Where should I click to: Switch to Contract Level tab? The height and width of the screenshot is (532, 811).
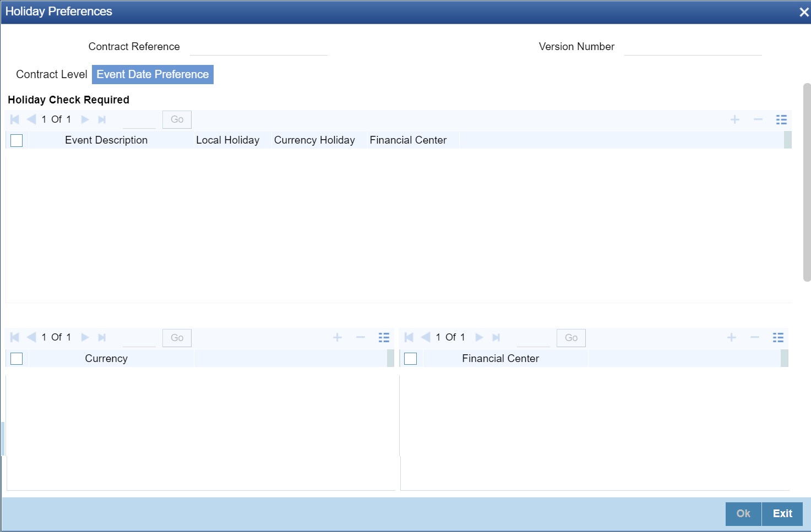(x=52, y=74)
